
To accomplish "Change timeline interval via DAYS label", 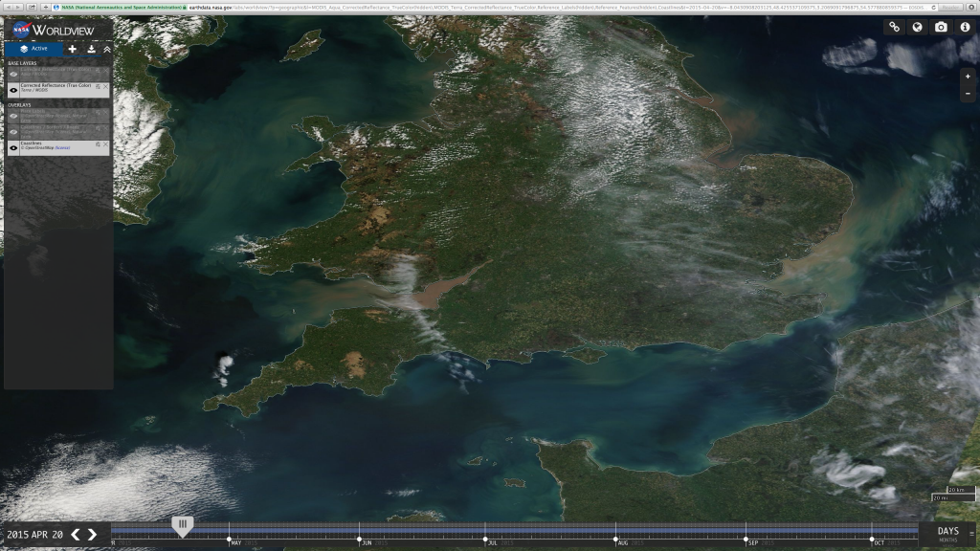I will [x=947, y=531].
